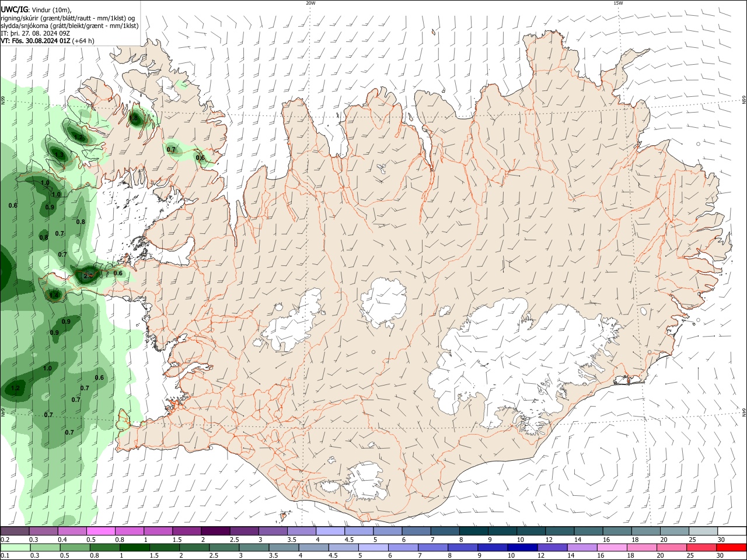Viewport: 747px width, 560px height.
Task: Click the light green 0.1 rain legend swatch
Action: (15, 548)
